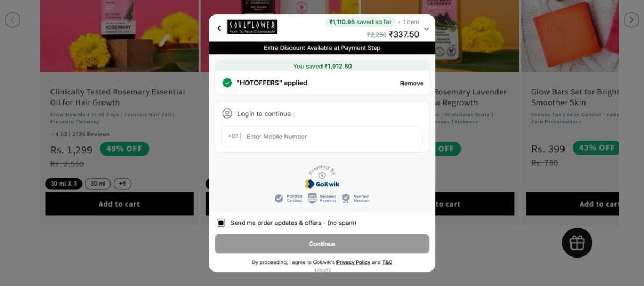Expand the +1 more variants option
This screenshot has height=286, width=644.
click(x=122, y=184)
